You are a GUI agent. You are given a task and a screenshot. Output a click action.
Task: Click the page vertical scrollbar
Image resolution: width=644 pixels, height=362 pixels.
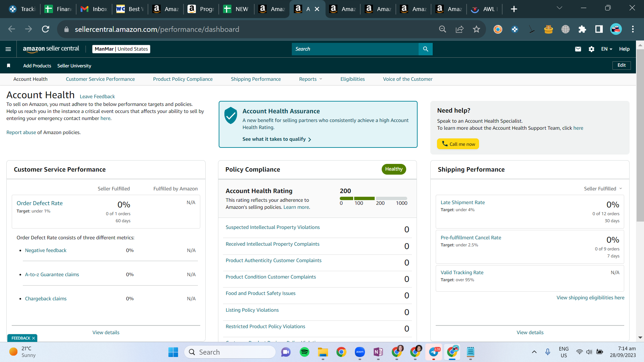(640, 136)
